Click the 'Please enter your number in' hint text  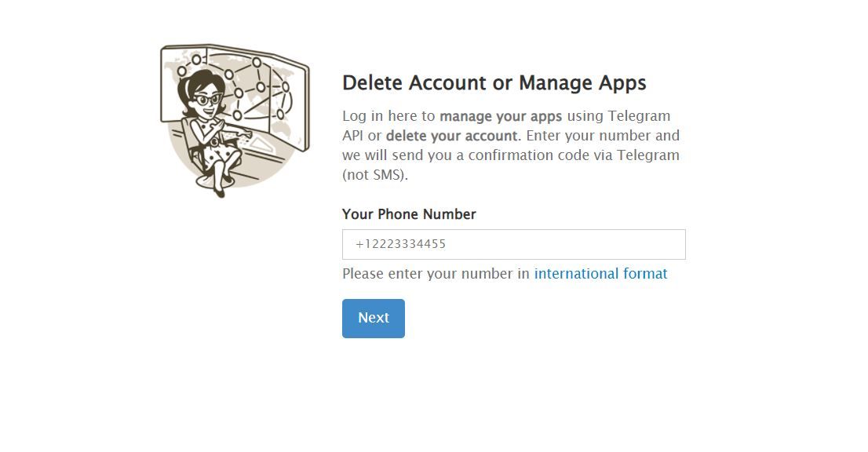tap(436, 273)
